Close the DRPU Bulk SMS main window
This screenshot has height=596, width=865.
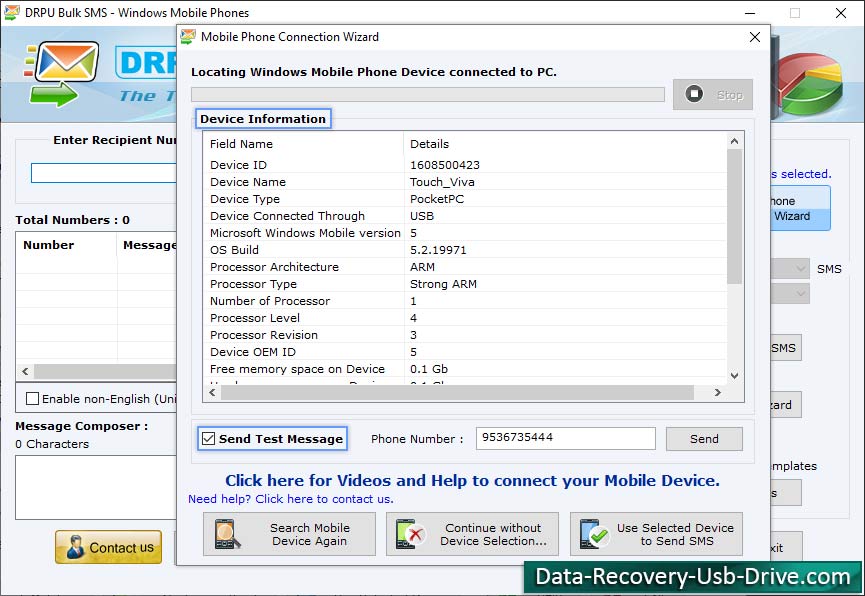pyautogui.click(x=841, y=13)
